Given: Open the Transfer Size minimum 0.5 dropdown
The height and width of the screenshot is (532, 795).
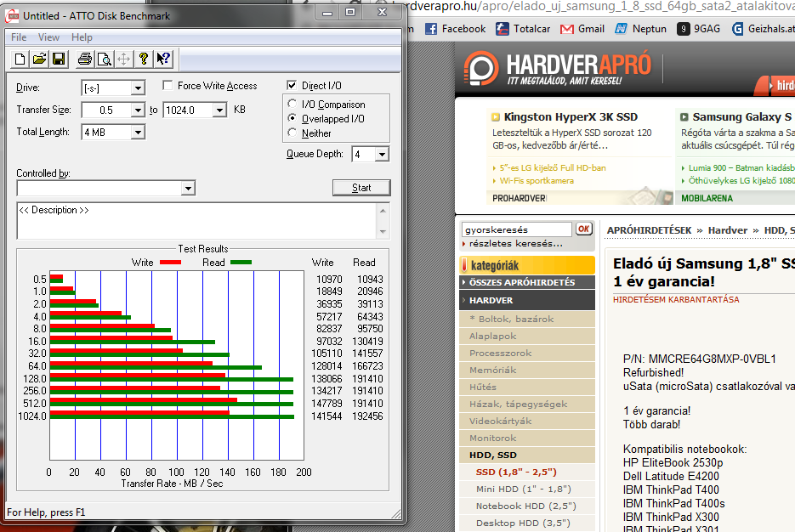Looking at the screenshot, I should (x=138, y=110).
